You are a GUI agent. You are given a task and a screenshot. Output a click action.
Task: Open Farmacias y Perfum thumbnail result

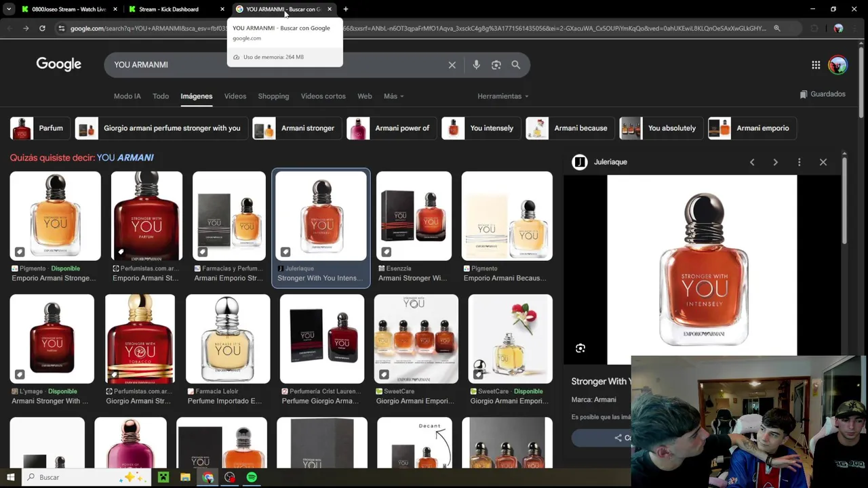click(x=229, y=216)
